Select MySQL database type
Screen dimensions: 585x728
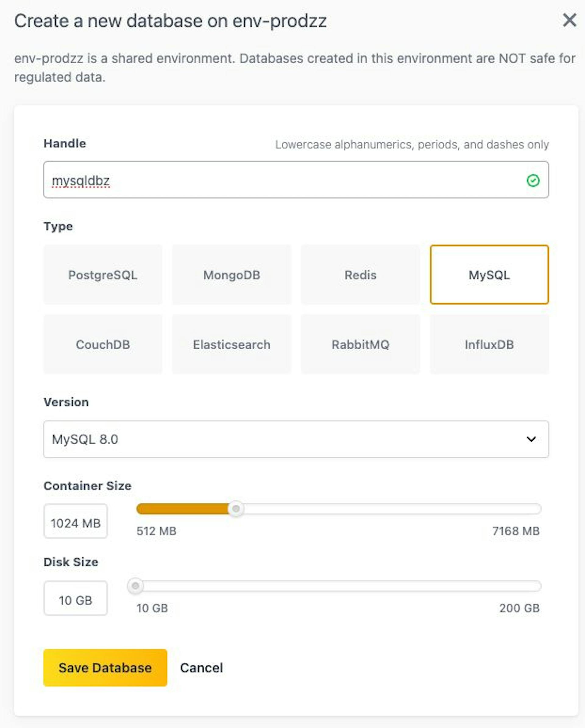coord(489,275)
